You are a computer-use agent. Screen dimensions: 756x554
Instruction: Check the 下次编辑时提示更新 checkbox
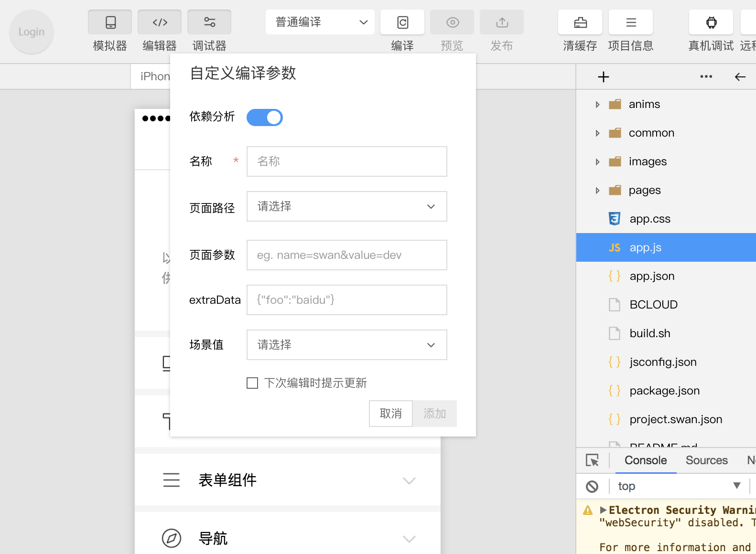(x=252, y=383)
